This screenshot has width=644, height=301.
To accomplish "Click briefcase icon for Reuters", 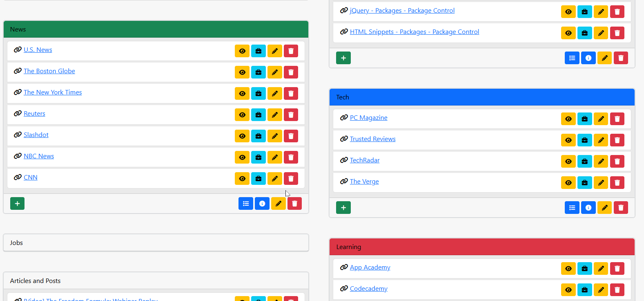I will point(258,115).
